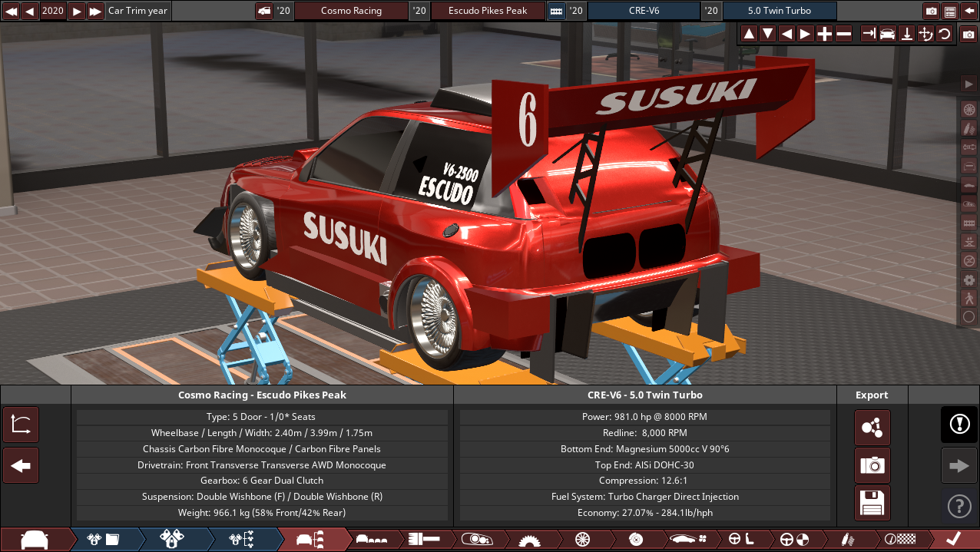Raise camera with the up triangle

coord(749,34)
